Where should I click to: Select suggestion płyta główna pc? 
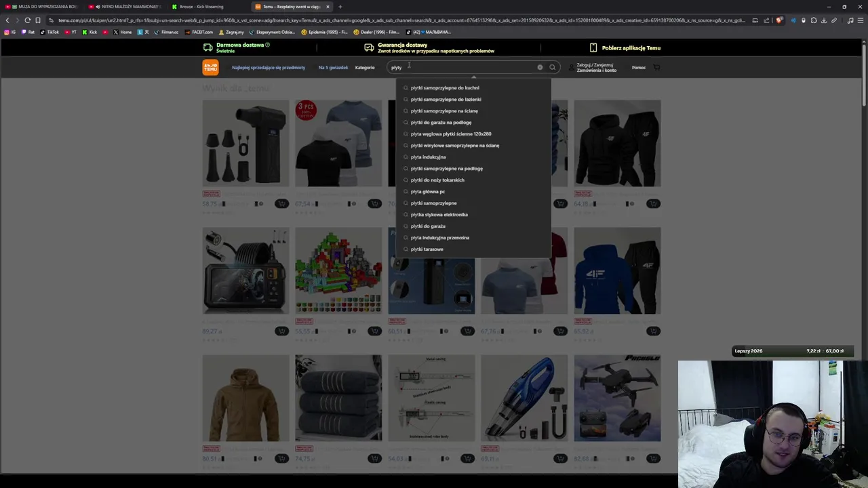point(473,191)
